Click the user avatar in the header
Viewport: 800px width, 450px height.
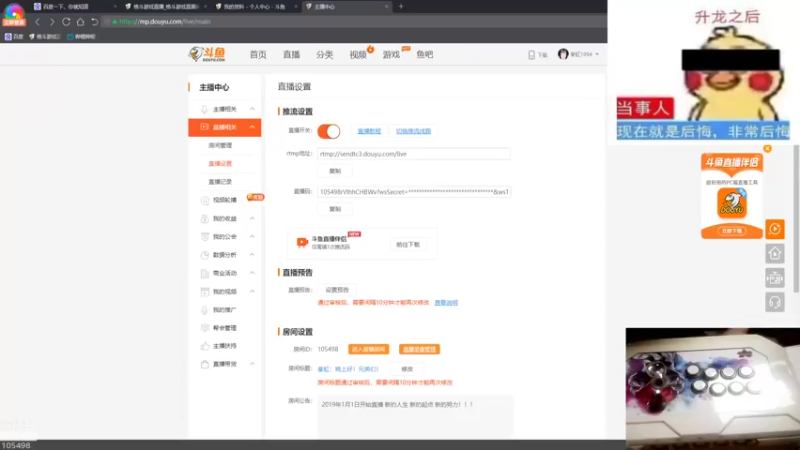click(x=563, y=54)
